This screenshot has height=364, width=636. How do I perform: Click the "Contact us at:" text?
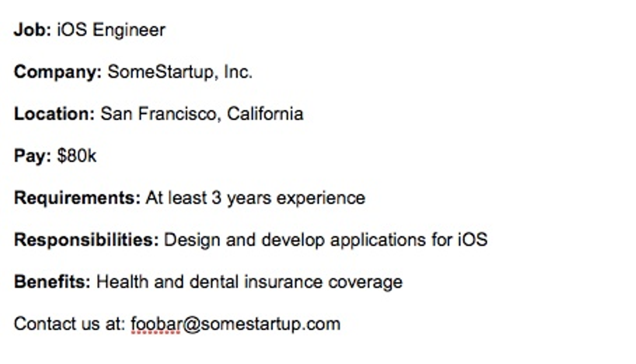(70, 324)
